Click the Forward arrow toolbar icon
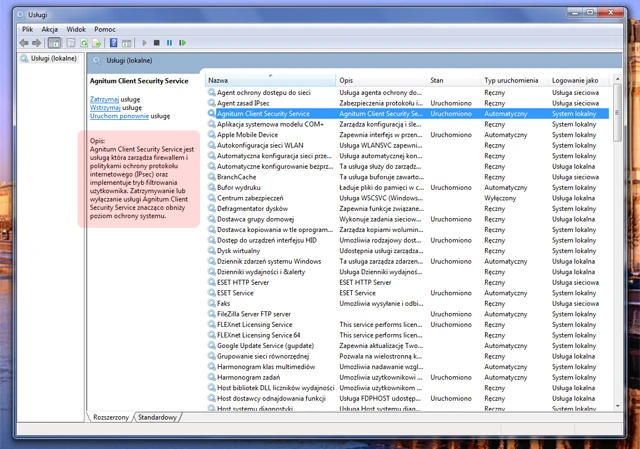Image resolution: width=640 pixels, height=449 pixels. [37, 43]
